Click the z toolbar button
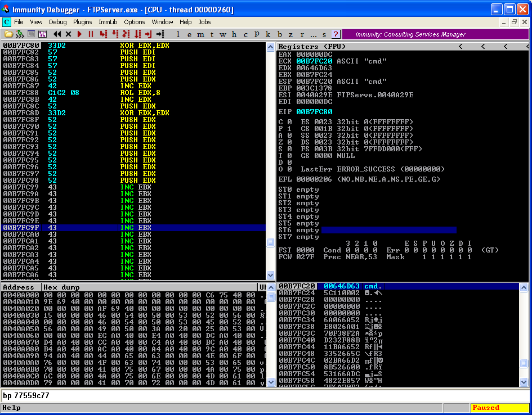 pyautogui.click(x=290, y=34)
